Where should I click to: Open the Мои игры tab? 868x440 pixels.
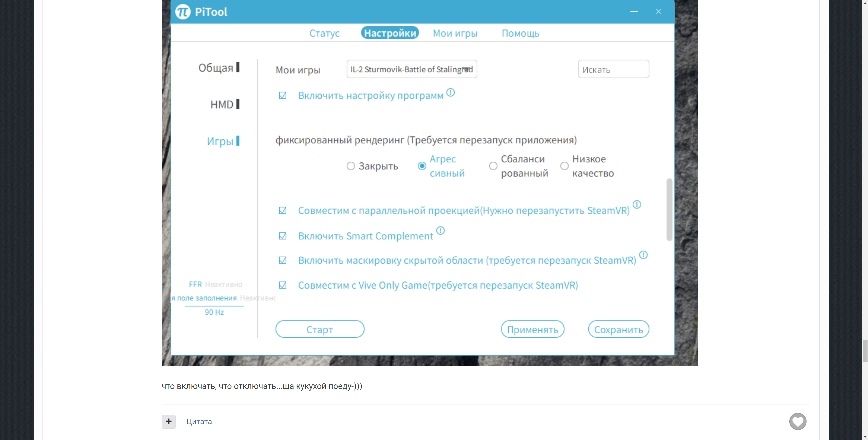(x=455, y=33)
